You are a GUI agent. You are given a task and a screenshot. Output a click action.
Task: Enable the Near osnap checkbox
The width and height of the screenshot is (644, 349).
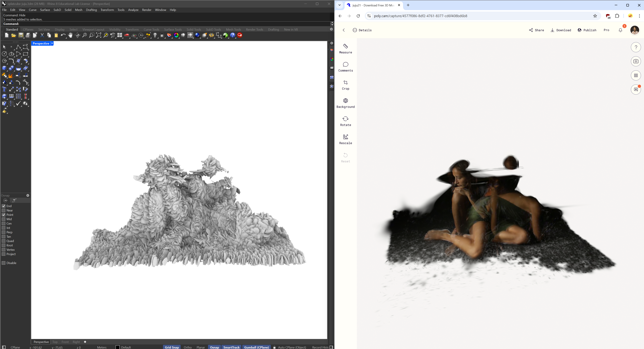coord(4,210)
